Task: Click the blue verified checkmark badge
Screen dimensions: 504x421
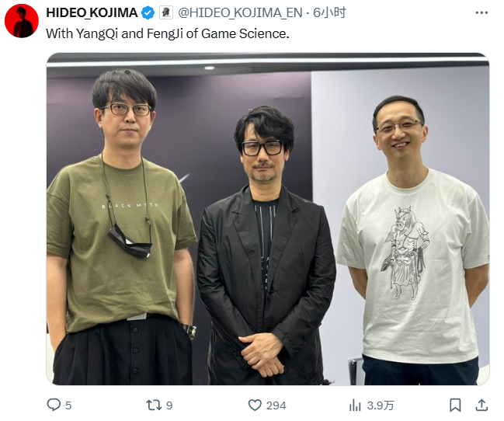Action: click(148, 13)
